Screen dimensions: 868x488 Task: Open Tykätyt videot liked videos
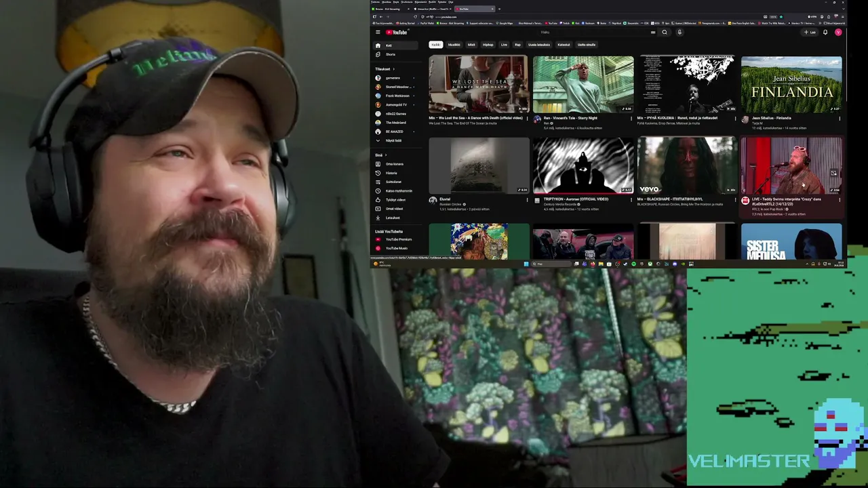tap(395, 200)
